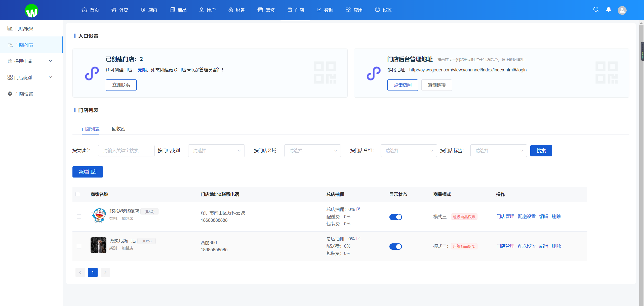Click the 门店类别 grid icon
644x306 pixels.
pyautogui.click(x=10, y=77)
